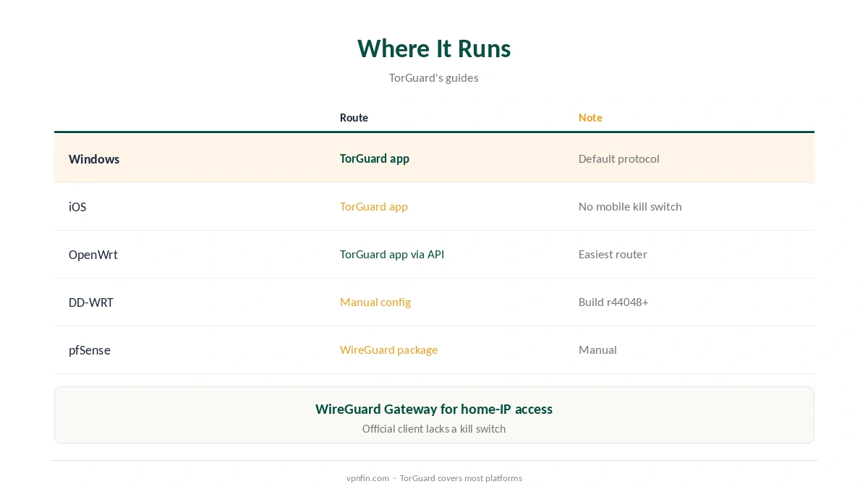Click 'Official client lacks a kill switch' text
868x492 pixels.
point(434,428)
